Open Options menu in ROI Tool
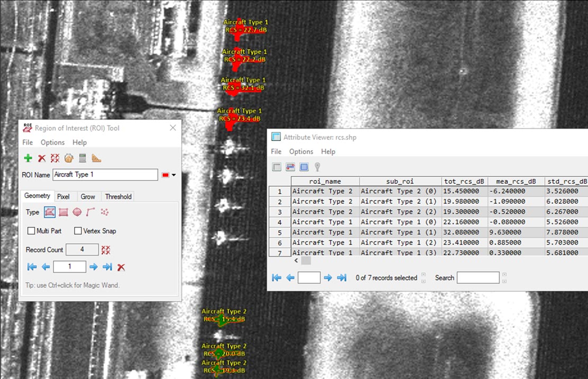This screenshot has width=588, height=379. 52,142
